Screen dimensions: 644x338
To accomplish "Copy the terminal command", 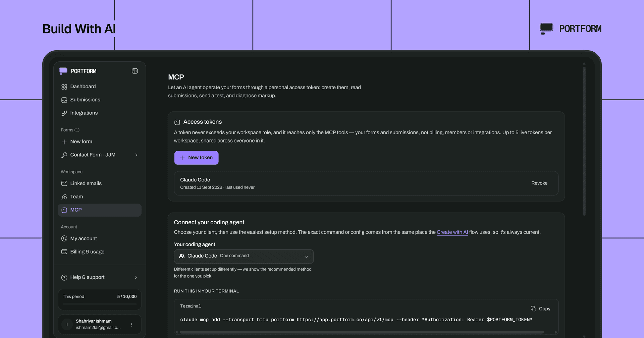I will [540, 308].
